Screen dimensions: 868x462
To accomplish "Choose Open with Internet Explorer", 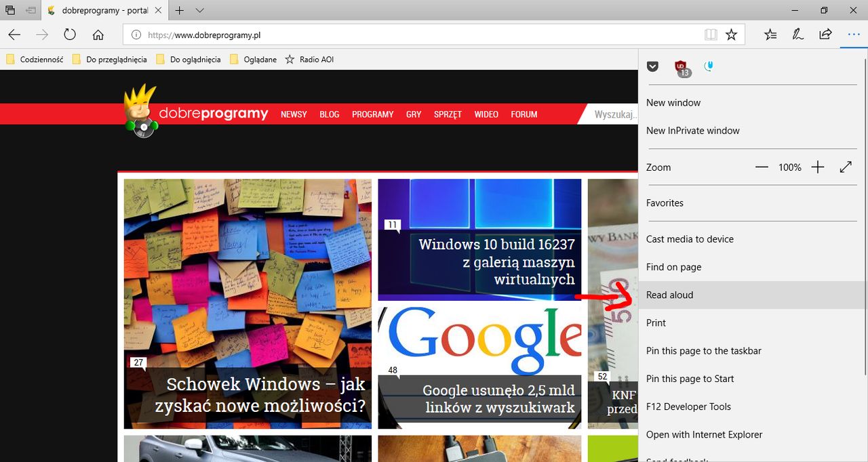I will click(752, 435).
